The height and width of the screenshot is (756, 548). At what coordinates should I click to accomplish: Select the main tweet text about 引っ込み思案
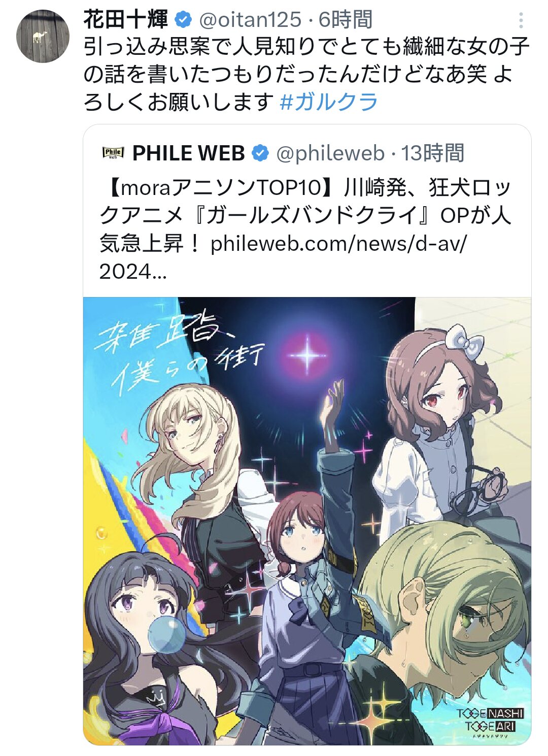(306, 75)
